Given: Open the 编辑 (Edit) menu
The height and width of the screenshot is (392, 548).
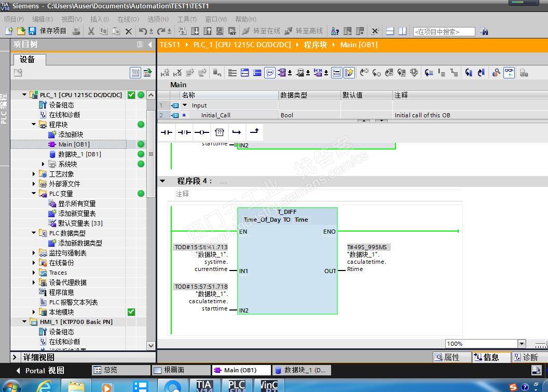Looking at the screenshot, I should point(42,19).
